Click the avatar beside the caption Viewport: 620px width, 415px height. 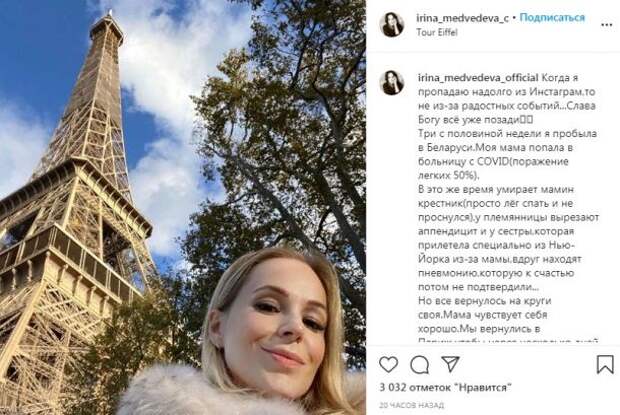pyautogui.click(x=391, y=83)
